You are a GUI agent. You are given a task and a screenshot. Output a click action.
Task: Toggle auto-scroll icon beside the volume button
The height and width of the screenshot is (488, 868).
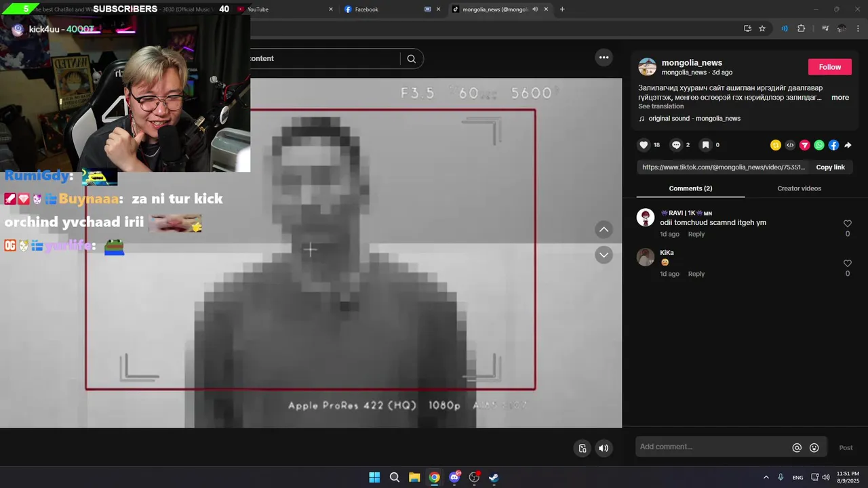point(582,448)
